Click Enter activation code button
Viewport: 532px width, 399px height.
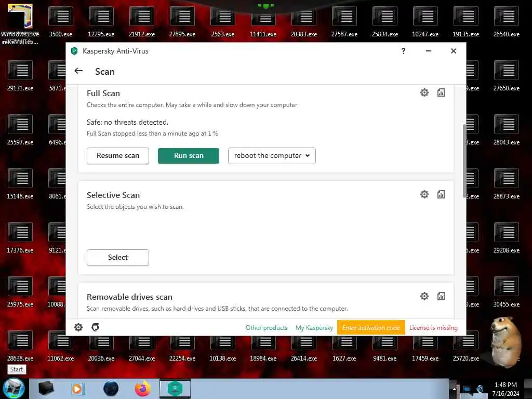pos(371,328)
